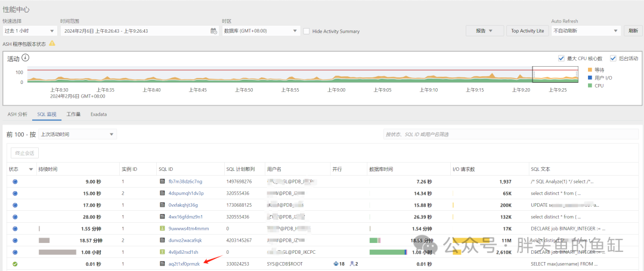Screen dimensions: 644x271
Task: Open SQL ID link 4dspumqh1dv3p
Action: pyautogui.click(x=186, y=193)
